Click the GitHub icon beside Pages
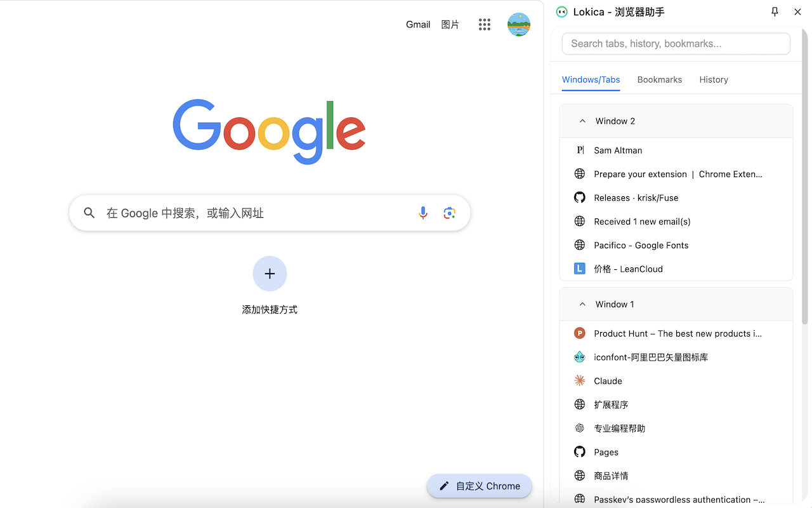 579,452
